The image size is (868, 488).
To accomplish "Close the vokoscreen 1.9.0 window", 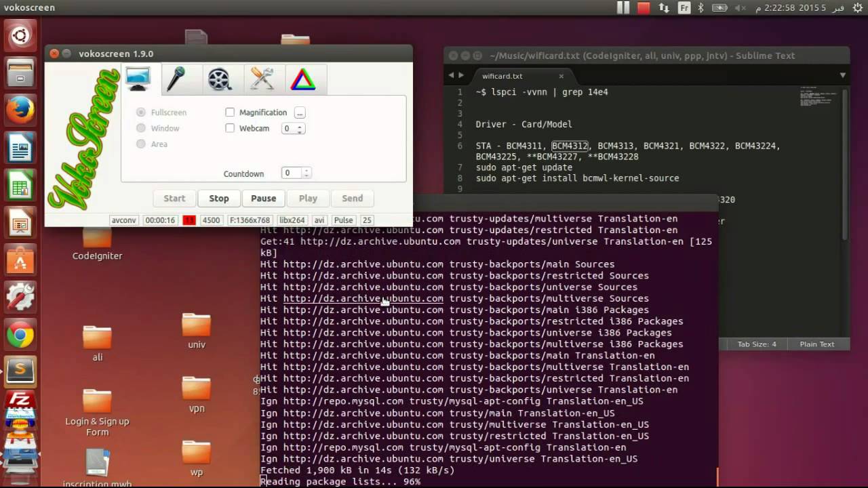I will (x=55, y=54).
